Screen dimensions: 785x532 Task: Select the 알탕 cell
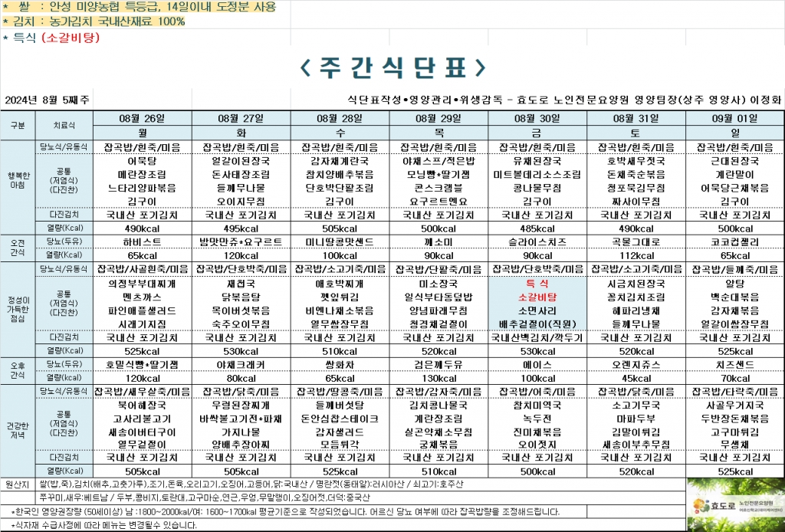(x=735, y=284)
